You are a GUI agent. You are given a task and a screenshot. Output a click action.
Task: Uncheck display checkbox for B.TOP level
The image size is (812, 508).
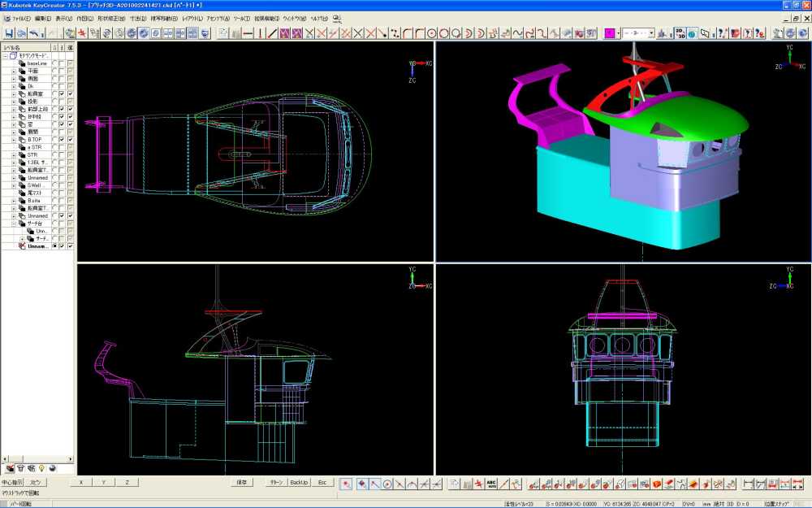62,139
